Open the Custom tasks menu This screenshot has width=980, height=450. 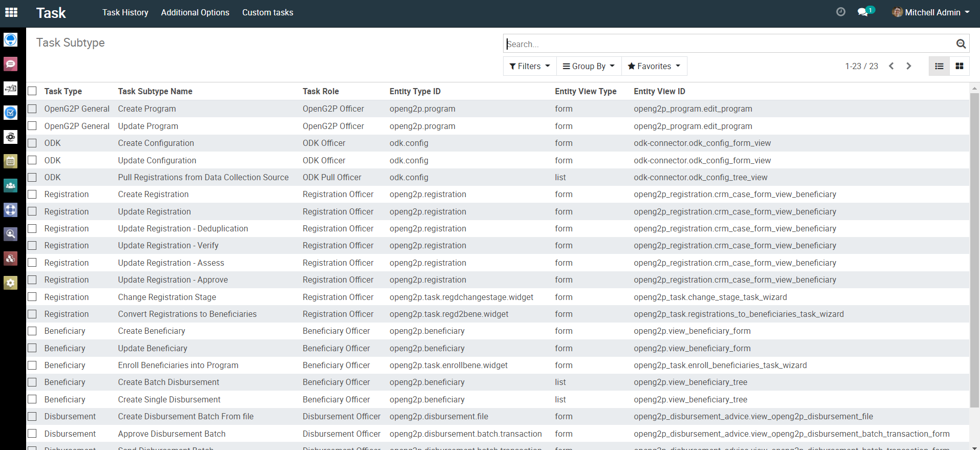point(267,12)
